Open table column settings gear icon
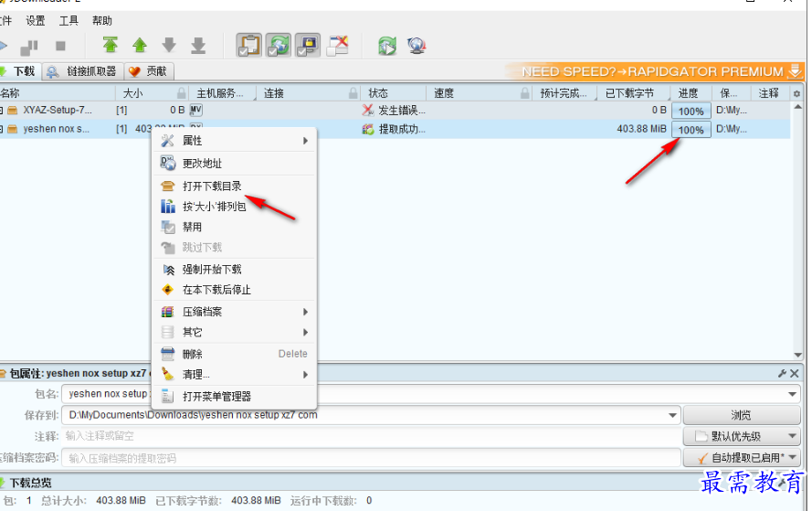812x511 pixels. pos(796,94)
